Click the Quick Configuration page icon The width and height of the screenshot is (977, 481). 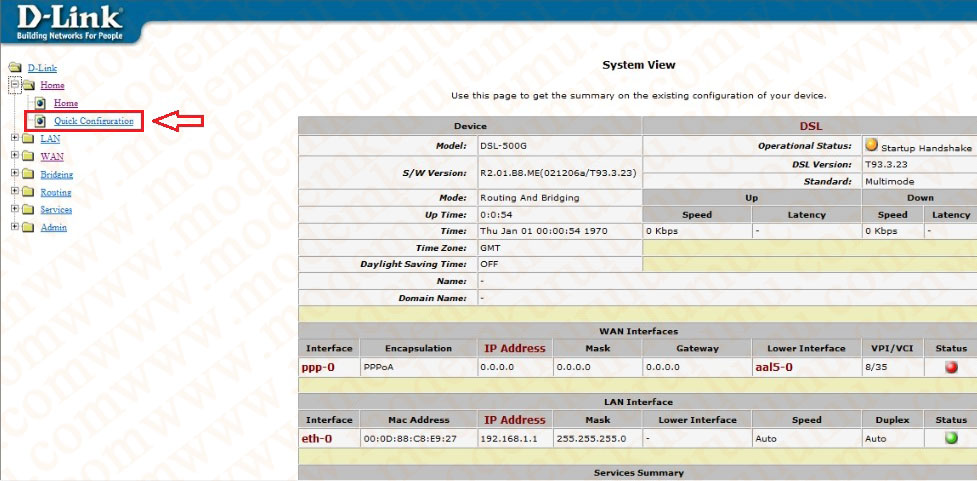pos(41,121)
